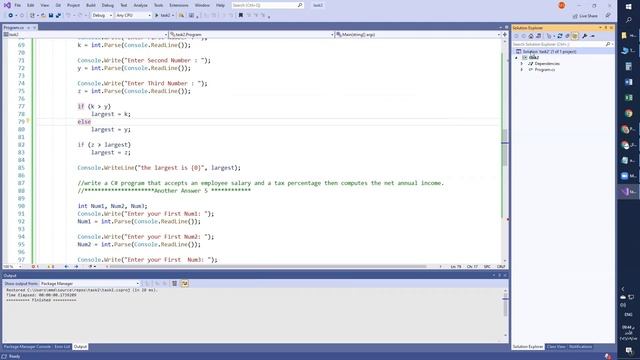Open the File menu
The height and width of the screenshot is (360, 640).
click(18, 5)
